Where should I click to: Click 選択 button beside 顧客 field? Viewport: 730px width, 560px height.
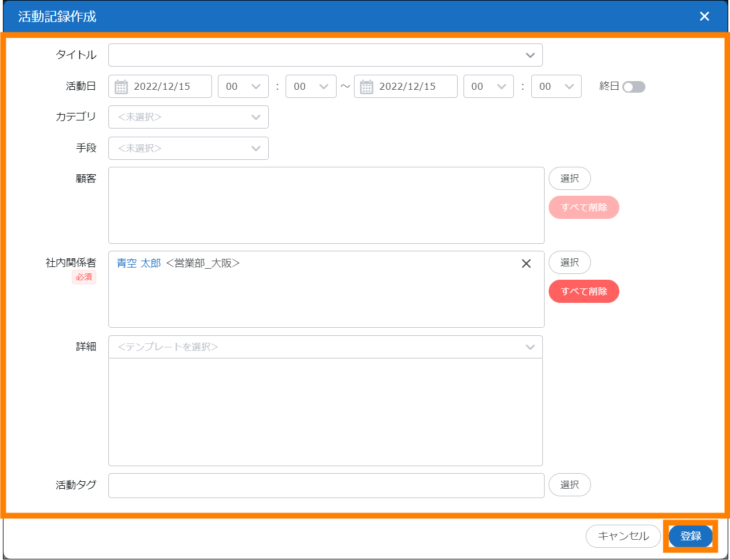pos(570,178)
